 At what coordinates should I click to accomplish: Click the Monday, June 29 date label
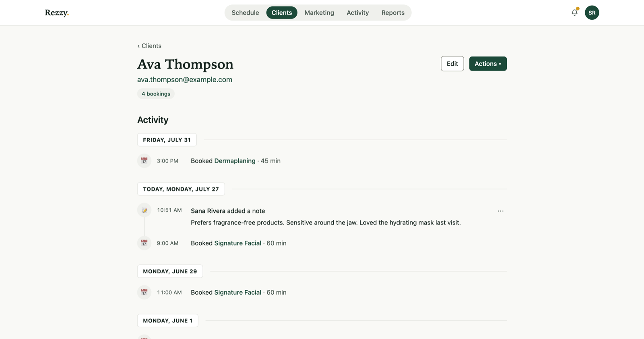(170, 271)
